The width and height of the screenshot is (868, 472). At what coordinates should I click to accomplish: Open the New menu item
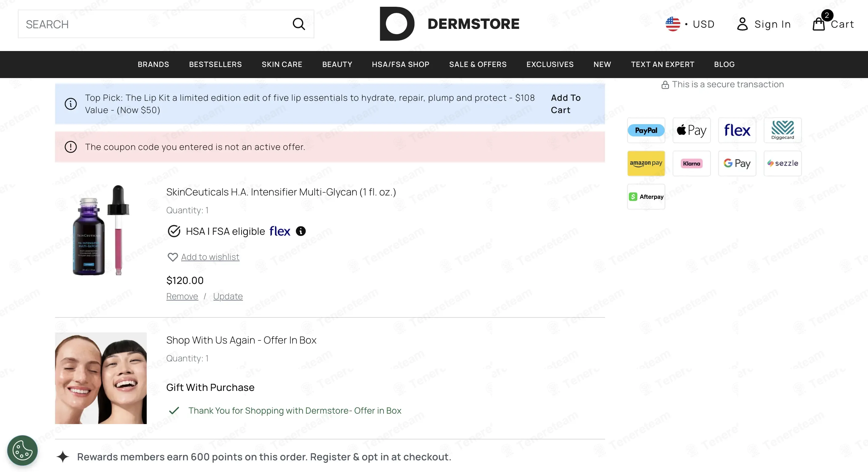coord(602,64)
